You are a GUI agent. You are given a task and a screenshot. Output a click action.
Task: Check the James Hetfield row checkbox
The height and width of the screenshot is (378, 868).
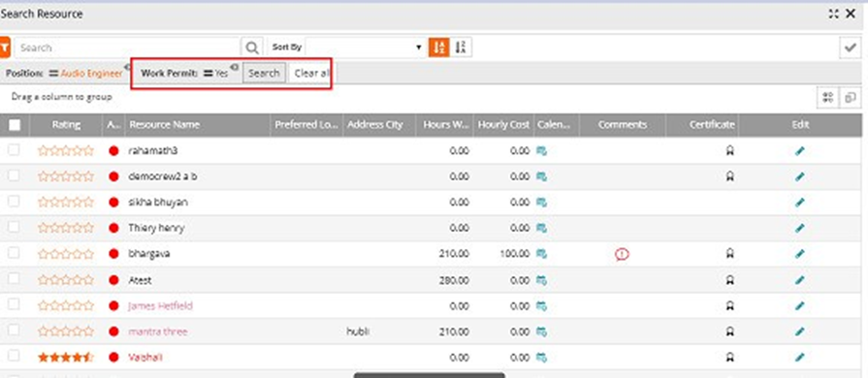[14, 304]
